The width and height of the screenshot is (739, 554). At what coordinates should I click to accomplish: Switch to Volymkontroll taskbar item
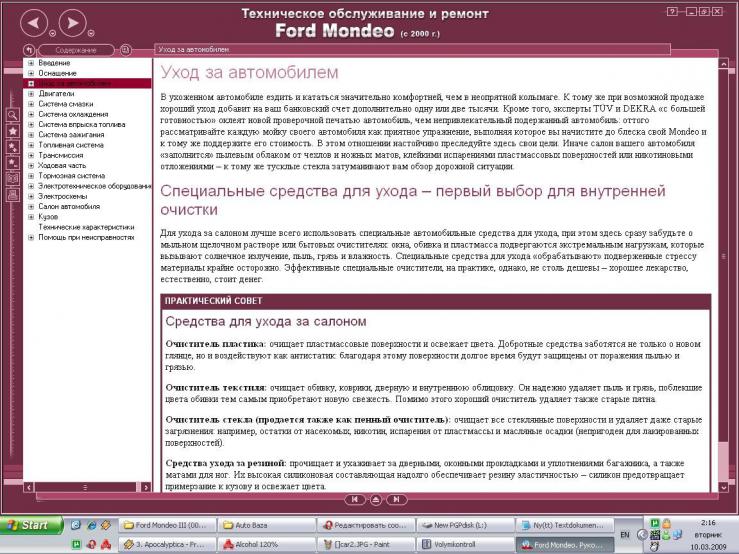[466, 544]
